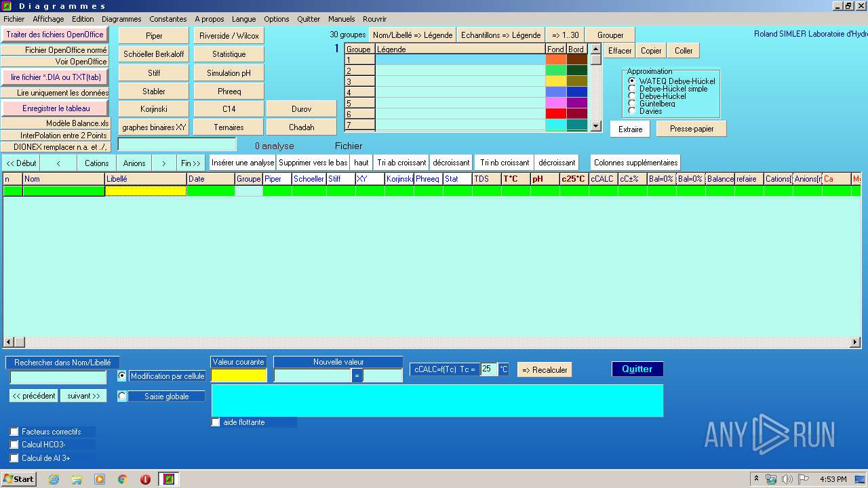Click the Rechercher search text field
The height and width of the screenshot is (488, 868).
click(58, 378)
